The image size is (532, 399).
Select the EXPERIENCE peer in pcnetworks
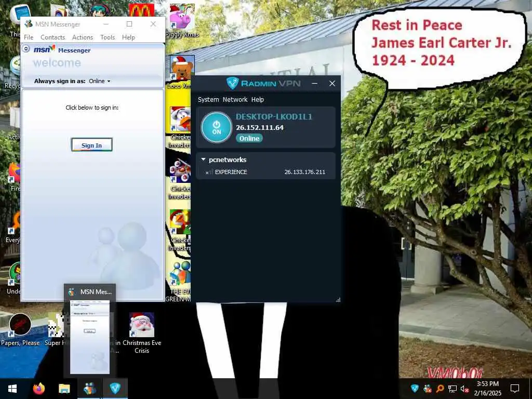pyautogui.click(x=265, y=172)
